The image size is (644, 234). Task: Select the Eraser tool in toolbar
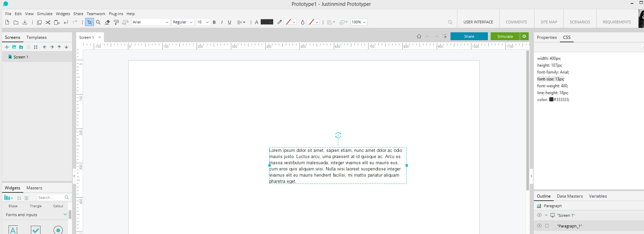[107, 22]
